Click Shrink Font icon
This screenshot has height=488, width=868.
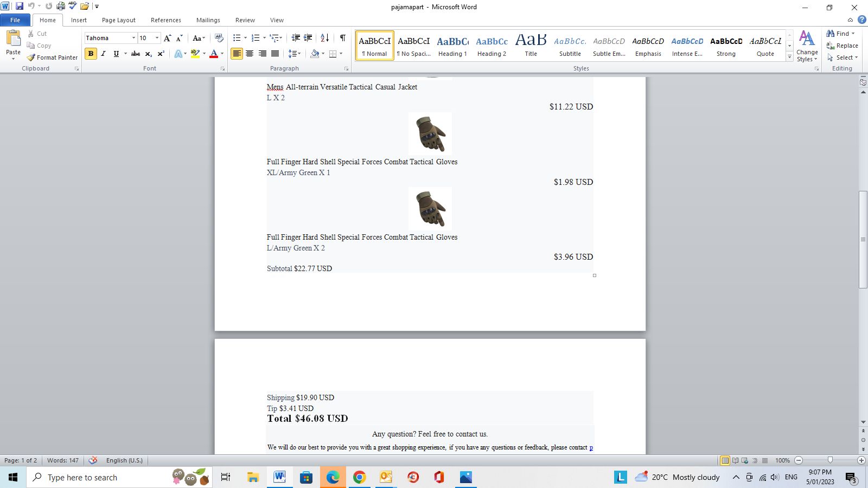[x=179, y=38]
